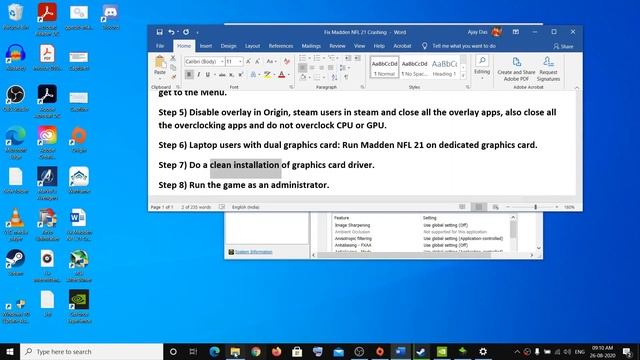Apply red font color button
Viewport: 640px width, 360px height.
pos(282,75)
